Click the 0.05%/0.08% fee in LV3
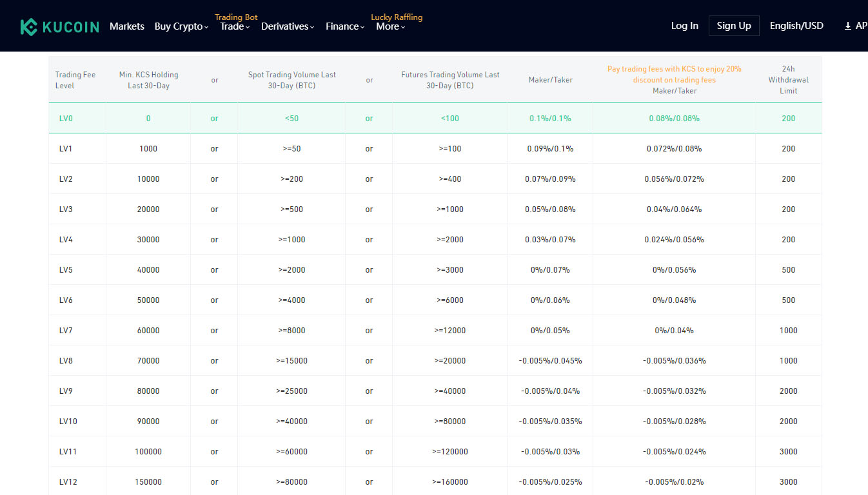 point(550,209)
